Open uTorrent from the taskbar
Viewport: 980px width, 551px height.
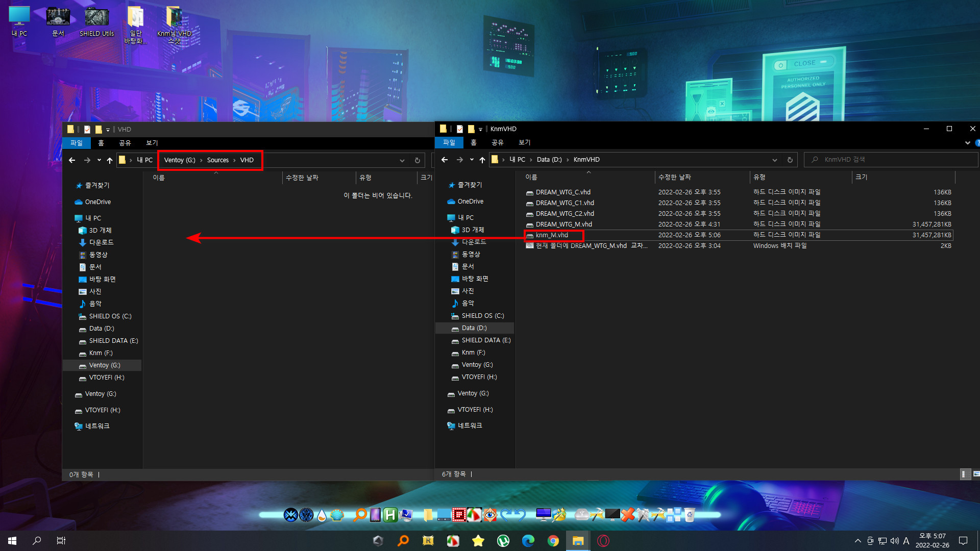pos(503,541)
